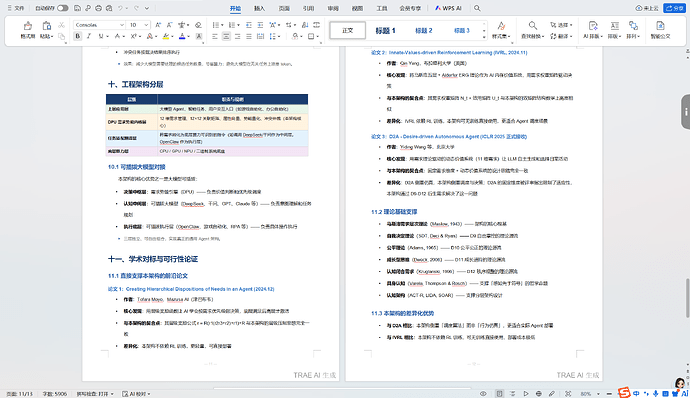Viewport: 690px width, 398px height.
Task: Toggle Italic formatting button
Action: click(89, 37)
